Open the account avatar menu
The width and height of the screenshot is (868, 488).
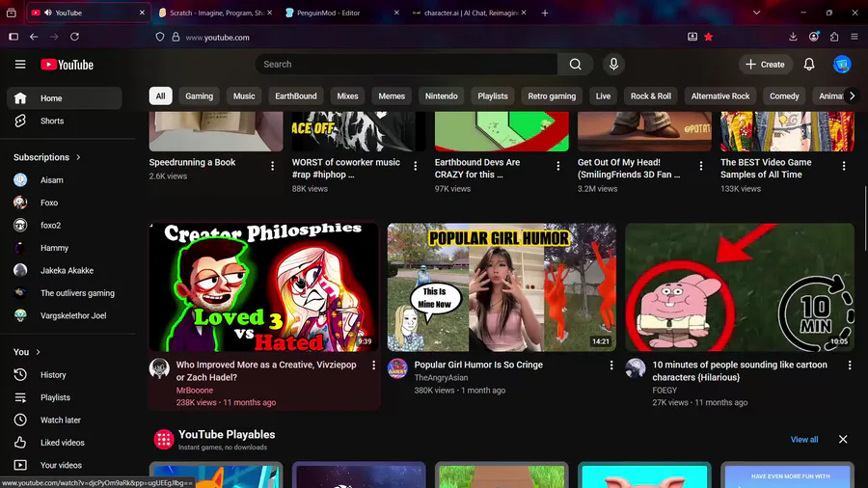[842, 65]
